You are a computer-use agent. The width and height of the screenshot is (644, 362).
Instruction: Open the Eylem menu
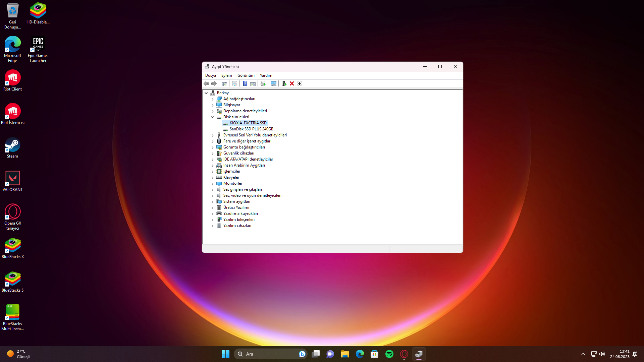226,75
